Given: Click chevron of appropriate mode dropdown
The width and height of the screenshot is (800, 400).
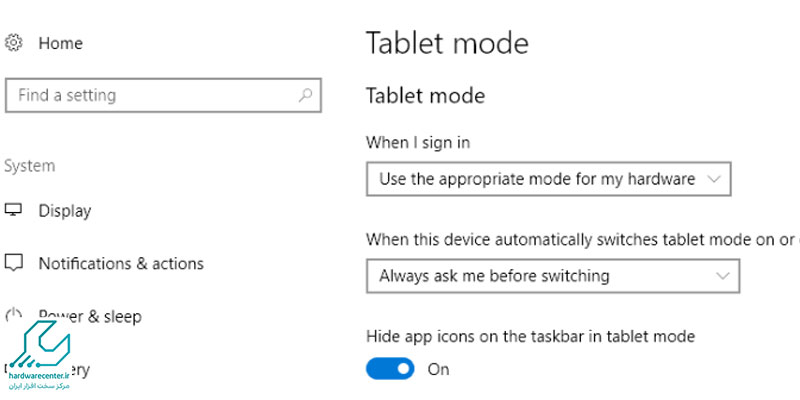Looking at the screenshot, I should tap(713, 179).
